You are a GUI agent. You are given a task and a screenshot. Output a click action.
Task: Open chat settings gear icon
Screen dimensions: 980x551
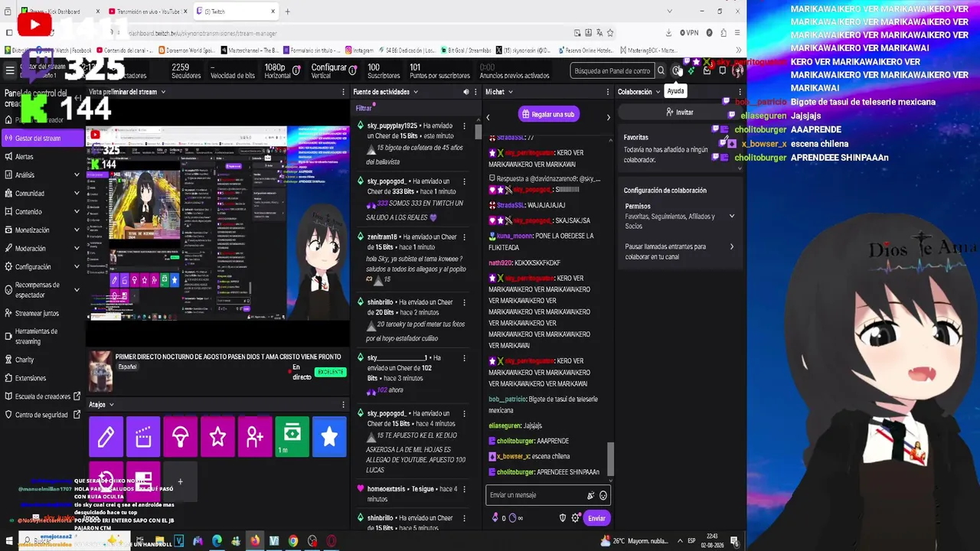[576, 518]
